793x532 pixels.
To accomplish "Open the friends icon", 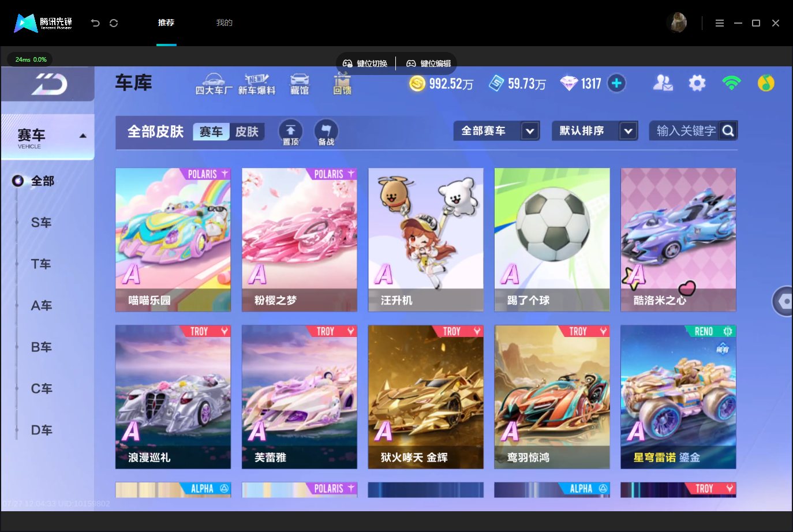I will (663, 83).
